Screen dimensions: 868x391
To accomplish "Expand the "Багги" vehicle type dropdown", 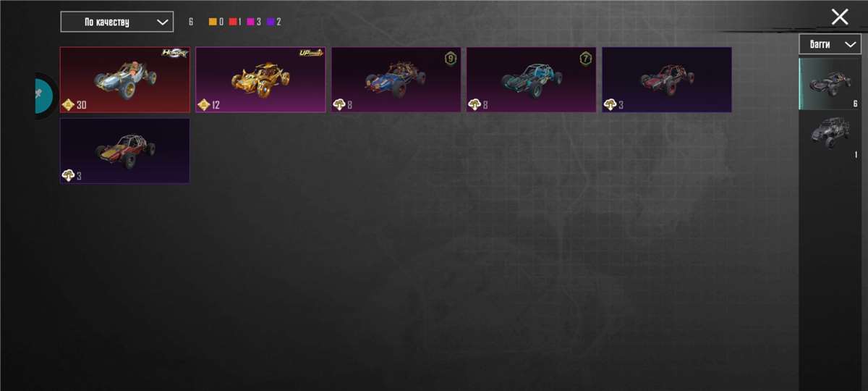I will click(830, 44).
